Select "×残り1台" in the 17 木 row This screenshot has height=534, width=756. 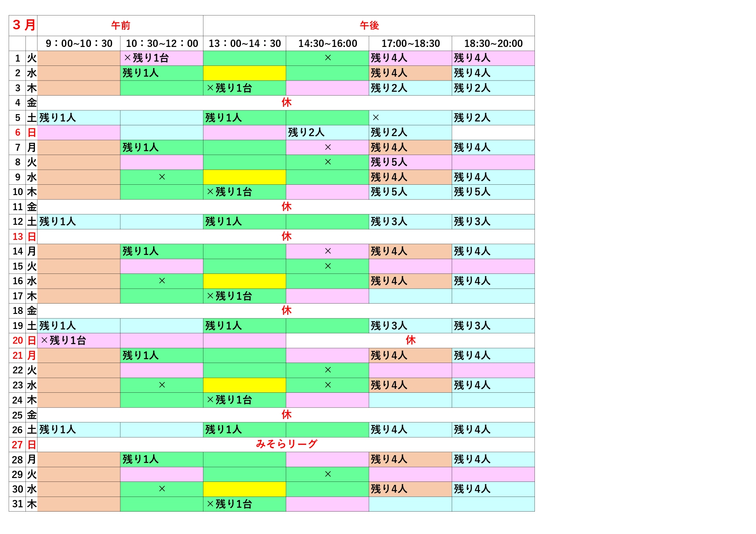(x=229, y=296)
